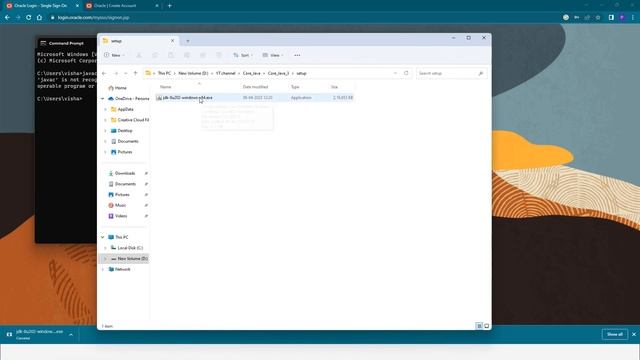Open the See more (three dots) menu
This screenshot has width=640, height=360.
pos(297,55)
